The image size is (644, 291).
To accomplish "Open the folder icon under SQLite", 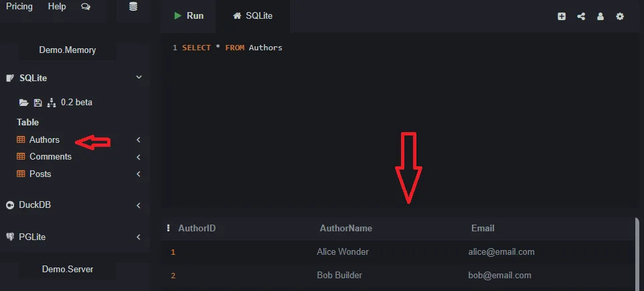I will [x=24, y=103].
